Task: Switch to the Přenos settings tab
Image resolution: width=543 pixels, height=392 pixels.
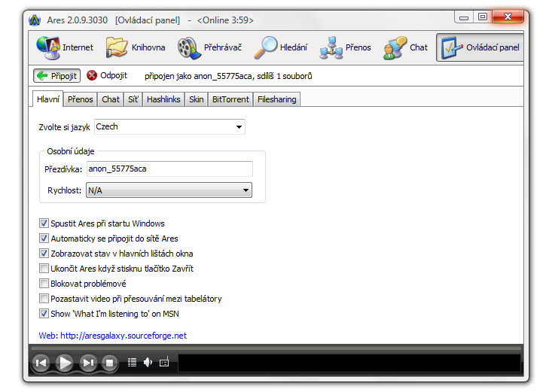Action: 81,99
